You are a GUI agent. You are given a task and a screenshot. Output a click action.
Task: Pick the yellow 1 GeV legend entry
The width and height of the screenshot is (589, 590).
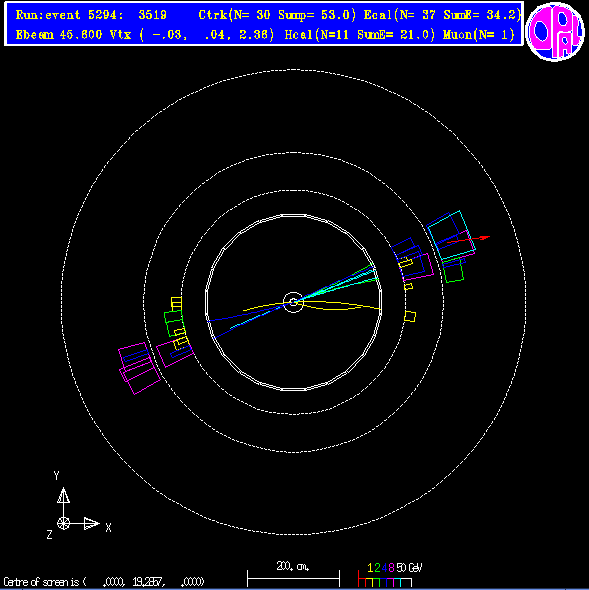pyautogui.click(x=370, y=567)
